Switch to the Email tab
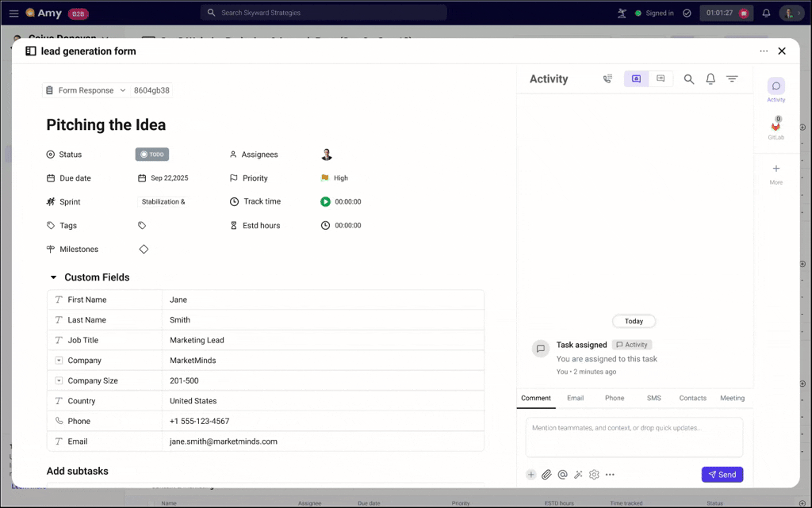The image size is (812, 508). [575, 398]
